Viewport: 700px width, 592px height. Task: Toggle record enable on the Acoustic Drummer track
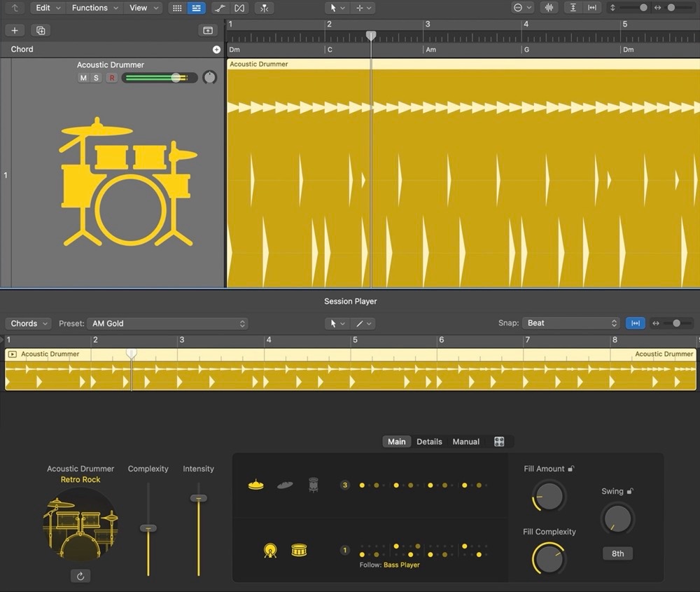(111, 78)
